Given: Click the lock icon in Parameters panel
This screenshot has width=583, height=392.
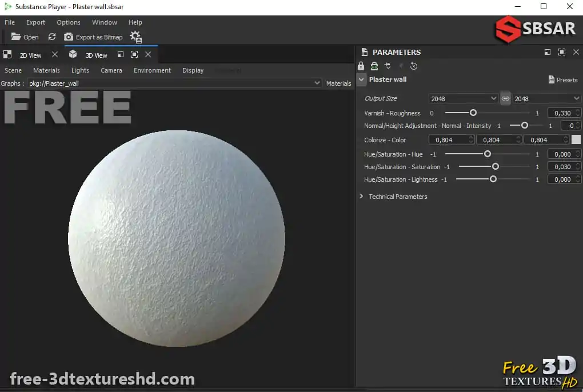Looking at the screenshot, I should point(361,66).
